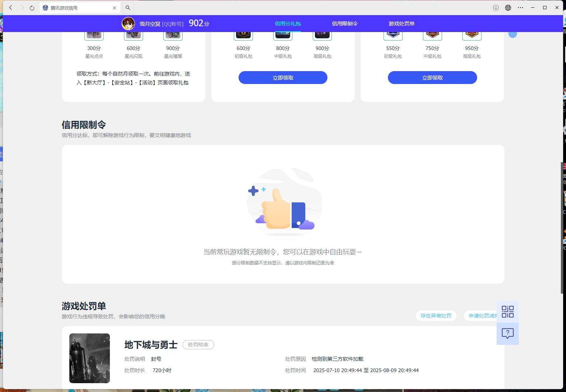The image size is (566, 392).
Task: Click the 600分 初级礼包 icon
Action: point(243,36)
